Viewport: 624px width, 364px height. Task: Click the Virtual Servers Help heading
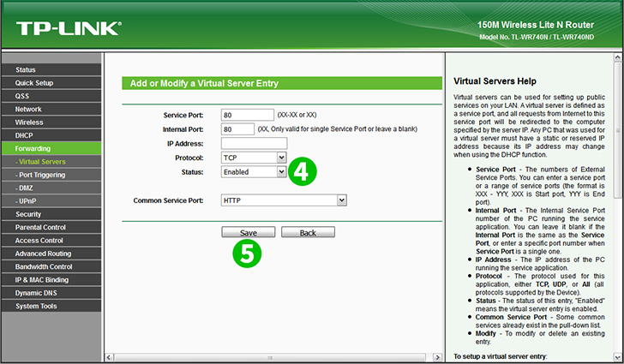pyautogui.click(x=495, y=81)
